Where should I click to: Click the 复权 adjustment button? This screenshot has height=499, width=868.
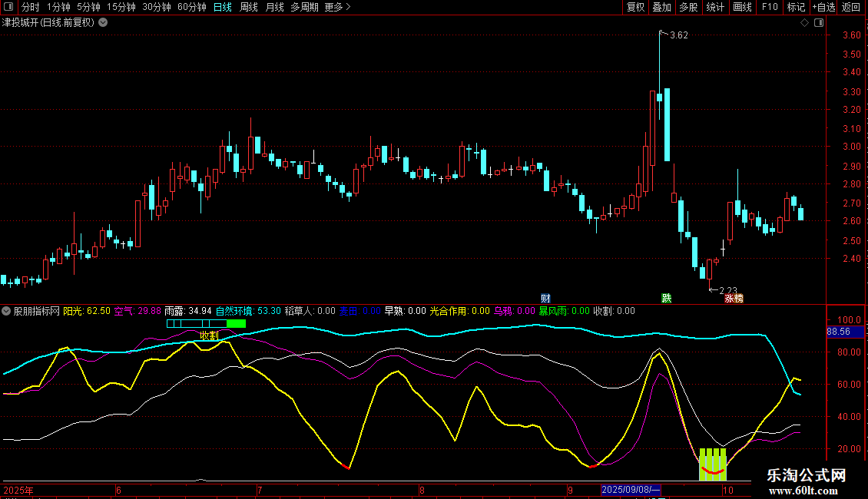[x=635, y=7]
